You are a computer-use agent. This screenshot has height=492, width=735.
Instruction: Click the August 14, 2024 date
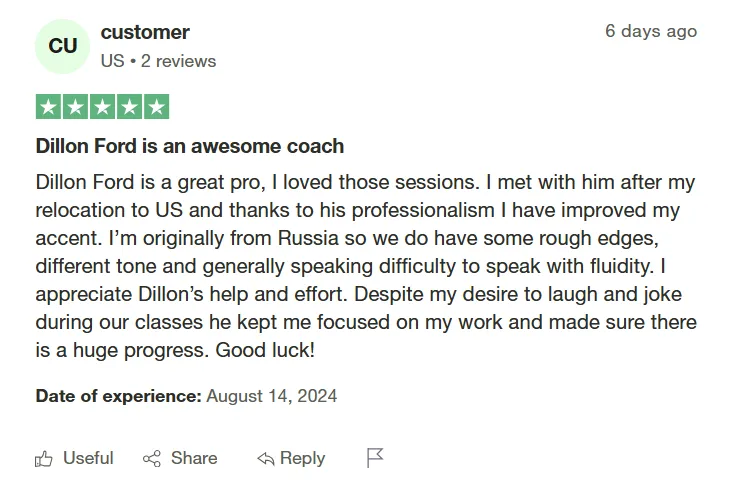[x=272, y=396]
